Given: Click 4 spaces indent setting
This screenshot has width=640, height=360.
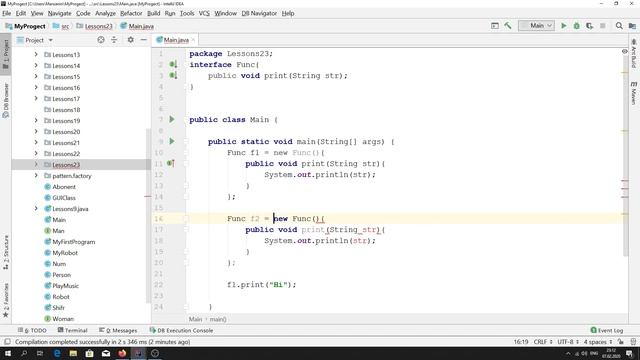Looking at the screenshot, I should coord(598,342).
